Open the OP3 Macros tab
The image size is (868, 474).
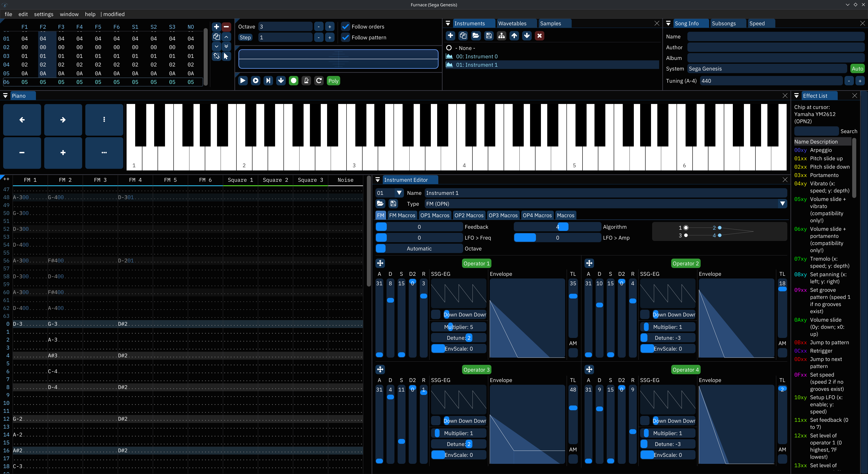[503, 215]
